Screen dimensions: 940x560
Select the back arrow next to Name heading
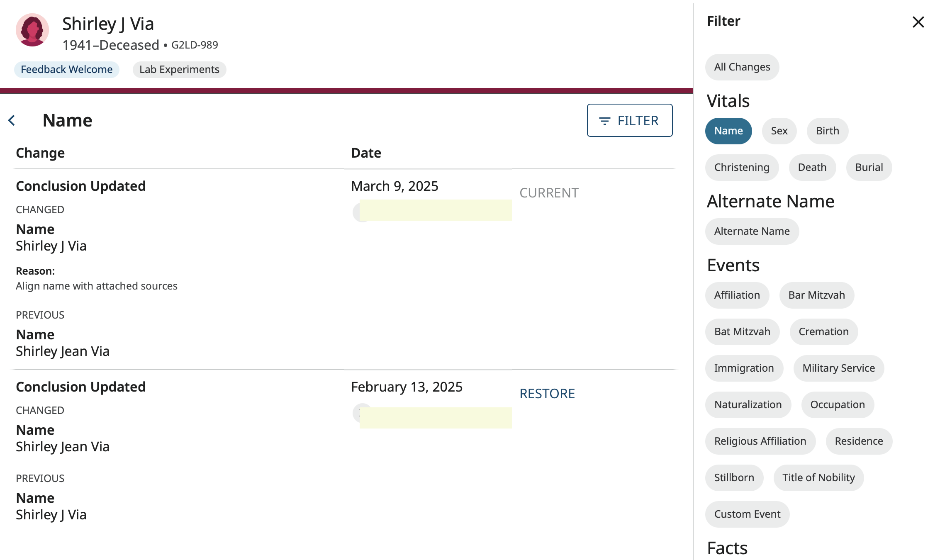click(x=12, y=120)
